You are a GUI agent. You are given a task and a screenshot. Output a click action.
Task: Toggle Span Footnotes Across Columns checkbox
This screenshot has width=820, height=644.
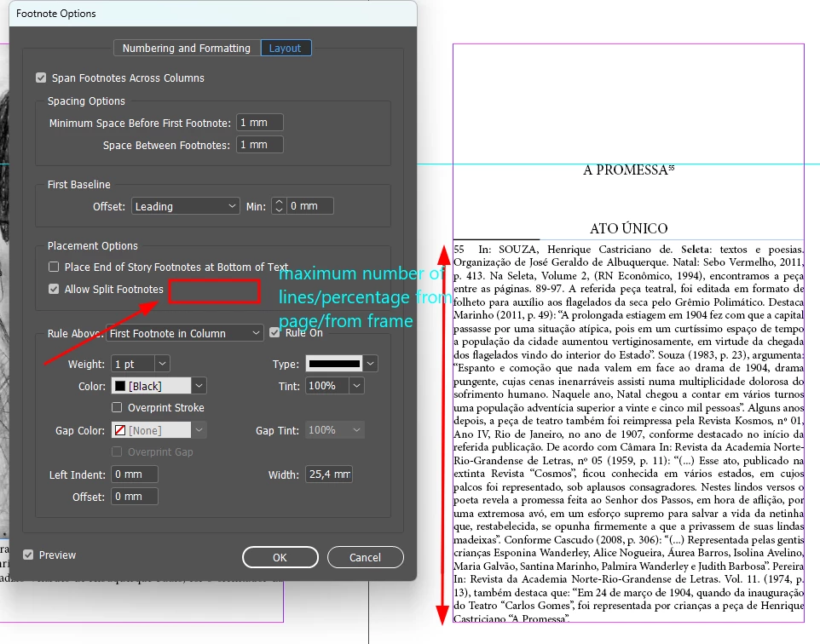click(41, 78)
